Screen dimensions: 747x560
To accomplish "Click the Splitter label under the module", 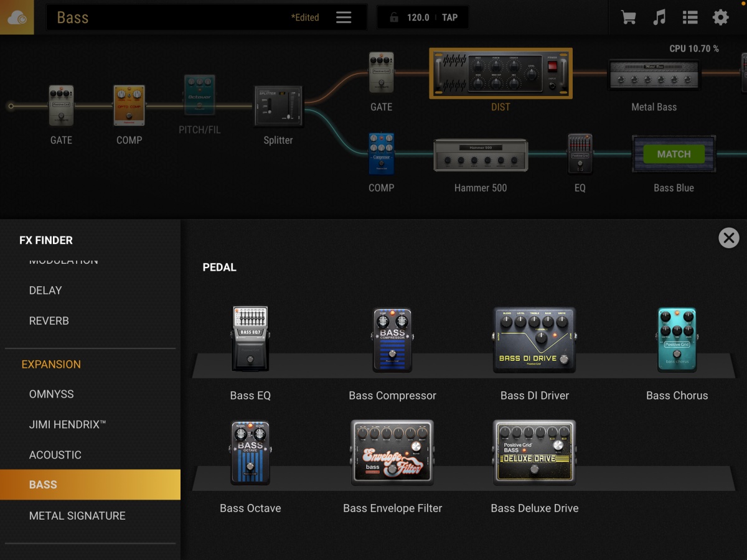I will click(278, 141).
